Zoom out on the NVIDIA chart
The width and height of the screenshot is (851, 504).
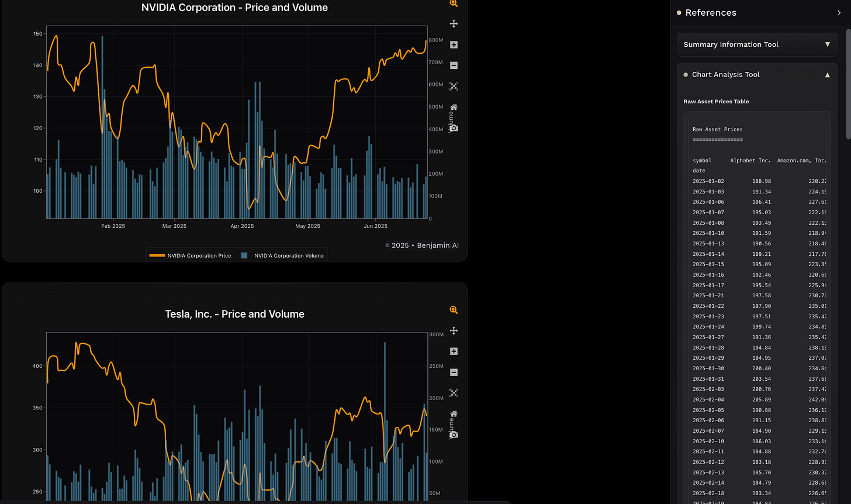click(x=454, y=65)
